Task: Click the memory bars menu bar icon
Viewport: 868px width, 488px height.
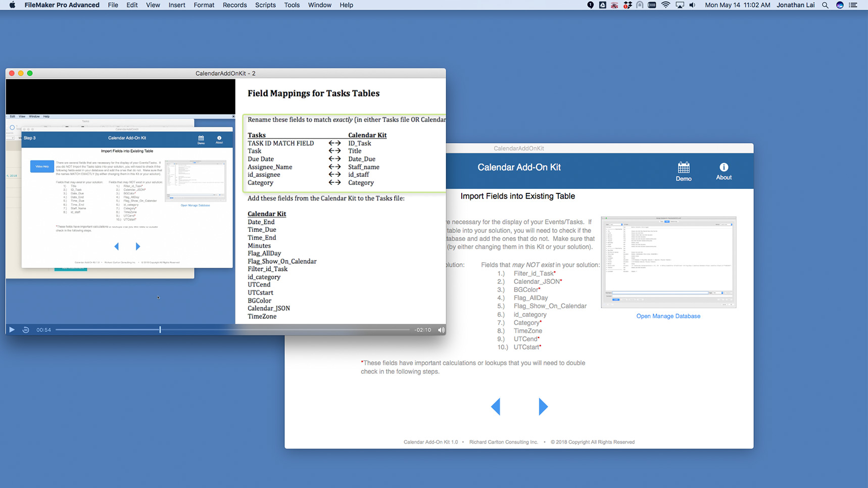Action: pos(652,5)
